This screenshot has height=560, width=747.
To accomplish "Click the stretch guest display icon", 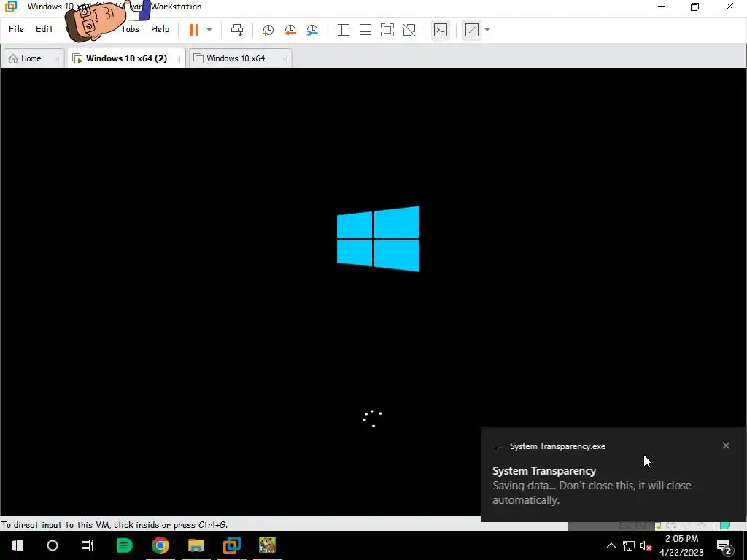I will point(472,30).
